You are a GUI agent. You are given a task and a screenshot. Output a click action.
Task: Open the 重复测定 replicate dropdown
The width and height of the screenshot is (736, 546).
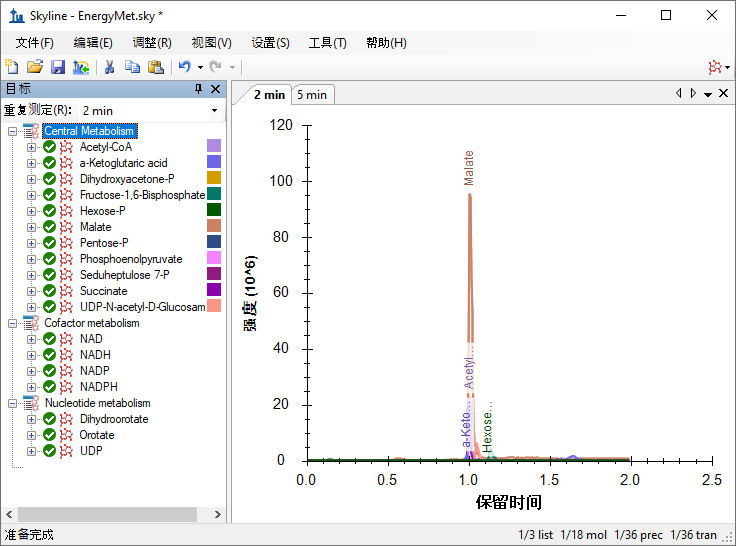coord(214,110)
